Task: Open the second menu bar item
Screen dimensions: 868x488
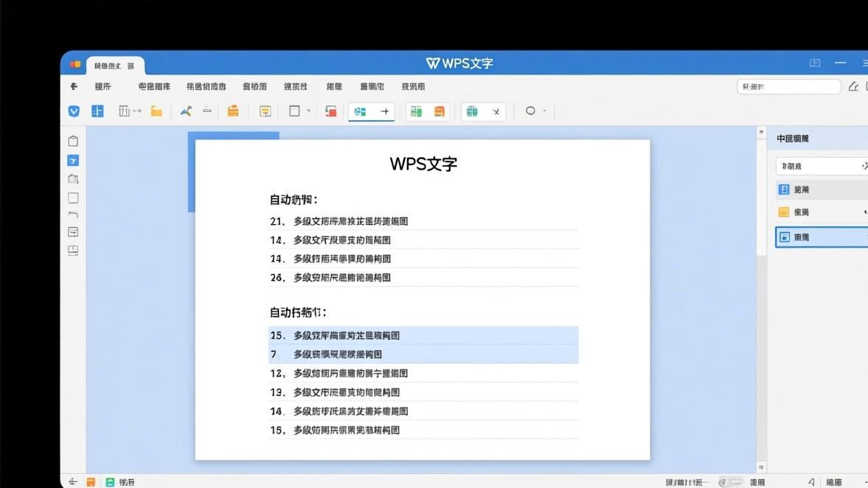Action: (154, 86)
